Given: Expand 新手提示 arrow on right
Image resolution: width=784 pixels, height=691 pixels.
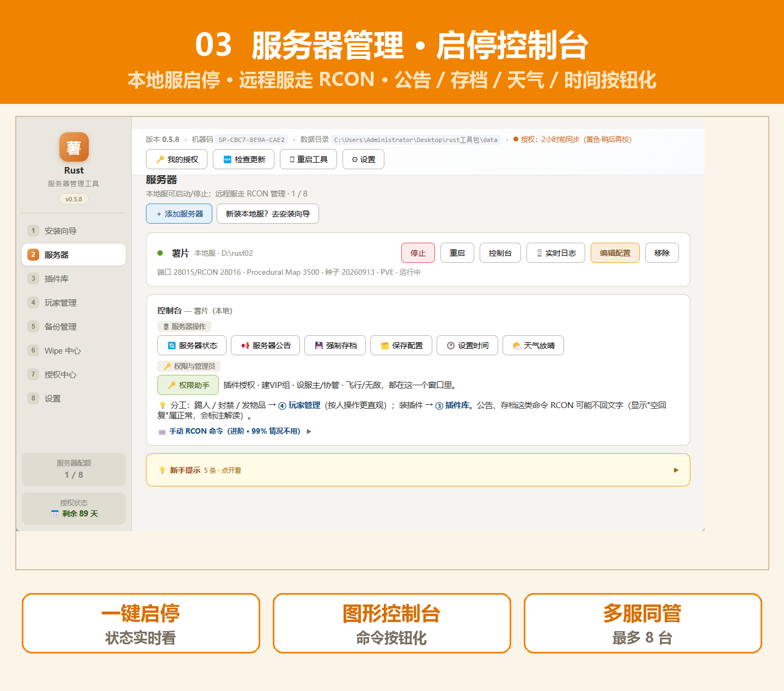Looking at the screenshot, I should [676, 470].
